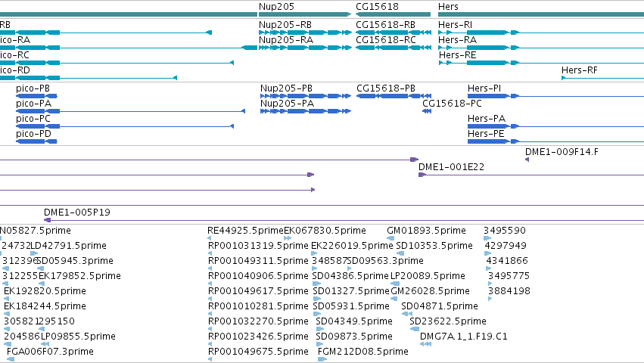The image size is (644, 363).
Task: Open FGM212D08.5prime
Action: 363,352
